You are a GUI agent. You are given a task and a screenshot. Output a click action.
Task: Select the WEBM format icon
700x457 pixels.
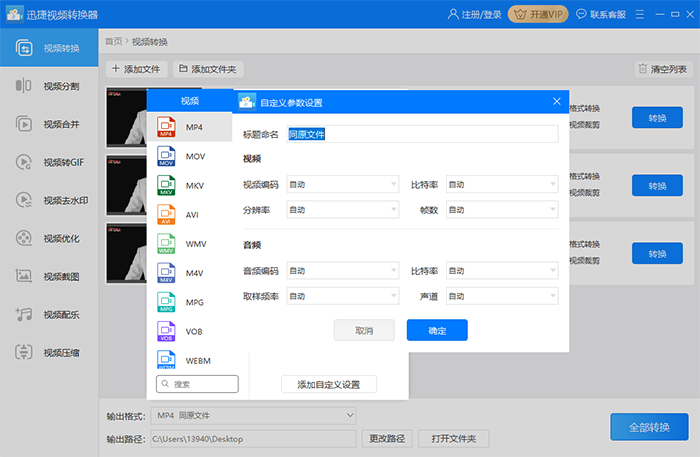pyautogui.click(x=166, y=360)
